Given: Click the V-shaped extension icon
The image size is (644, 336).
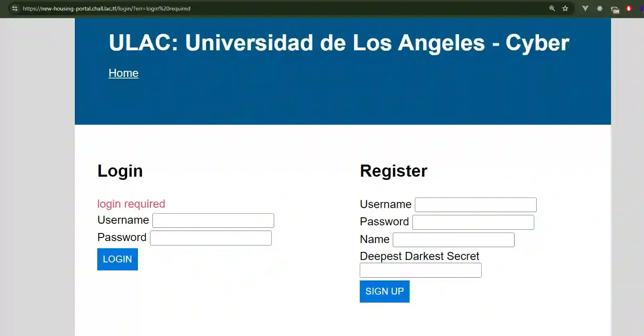Looking at the screenshot, I should click(585, 8).
